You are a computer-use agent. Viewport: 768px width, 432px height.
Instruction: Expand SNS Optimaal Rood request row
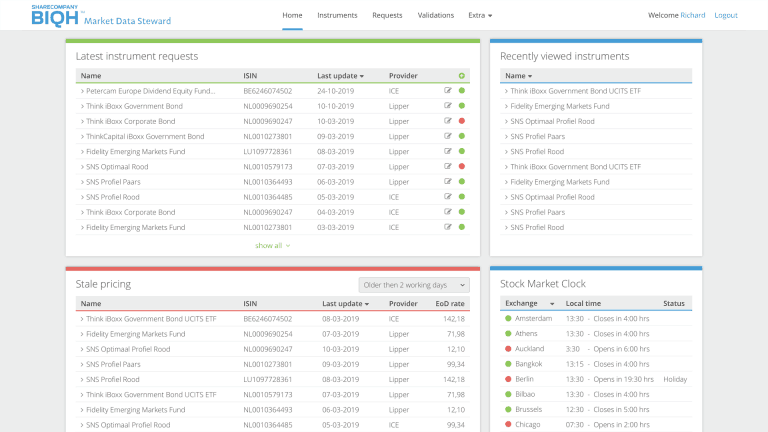(x=82, y=167)
